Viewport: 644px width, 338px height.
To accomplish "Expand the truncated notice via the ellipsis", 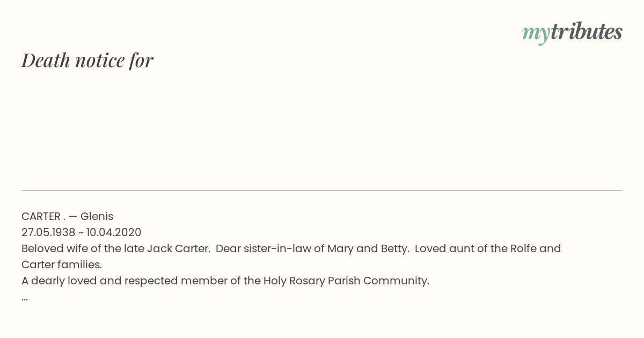I will coord(25,298).
